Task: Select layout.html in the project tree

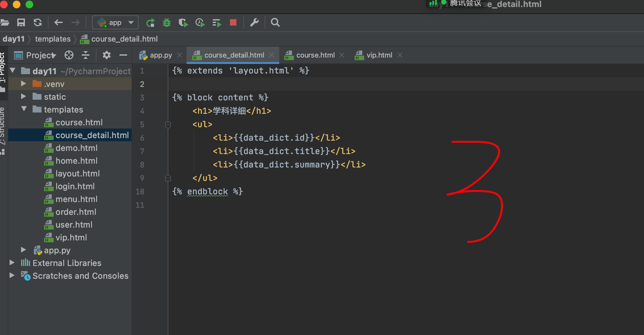Action: [x=77, y=174]
